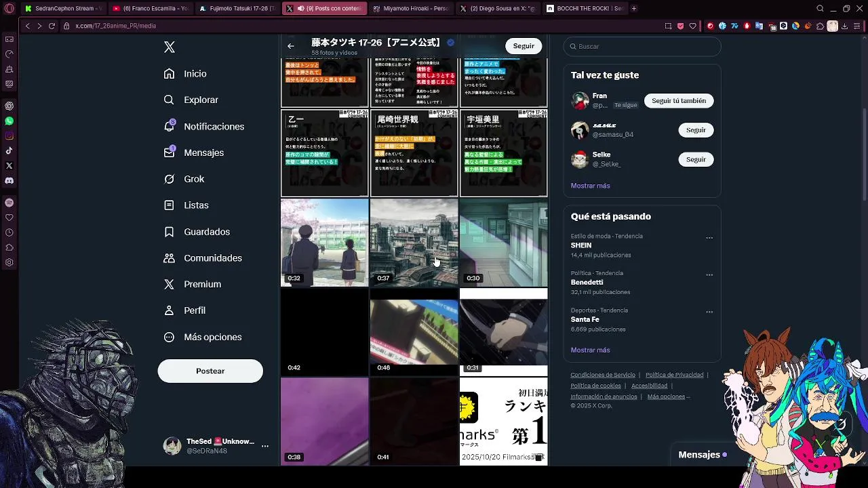Open Discord in Opera sidebar

(x=9, y=180)
